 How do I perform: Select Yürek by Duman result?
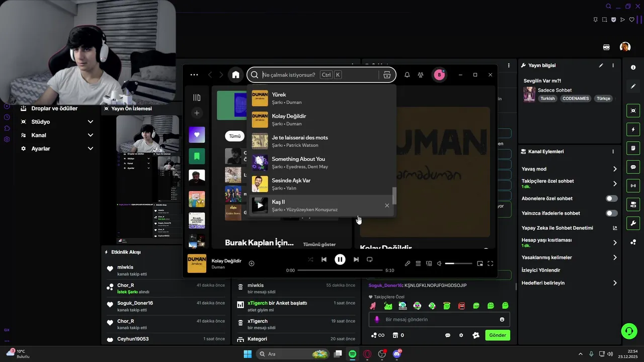tap(321, 98)
